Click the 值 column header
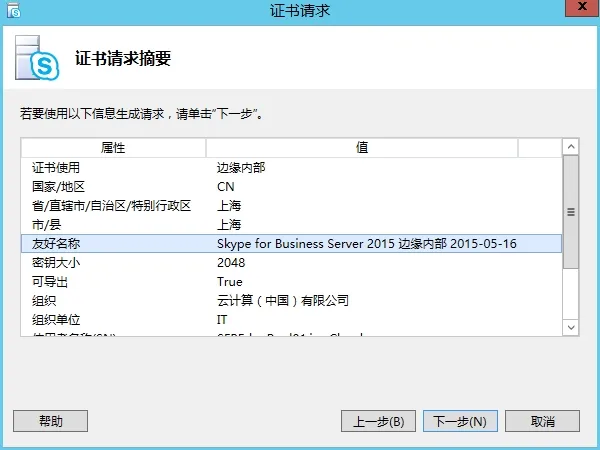This screenshot has width=600, height=450. [362, 148]
